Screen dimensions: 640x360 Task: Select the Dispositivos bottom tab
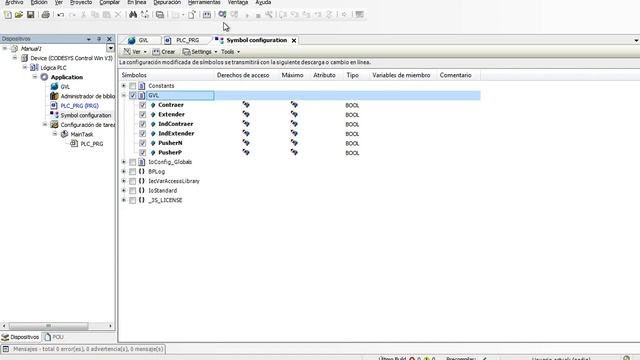click(20, 337)
